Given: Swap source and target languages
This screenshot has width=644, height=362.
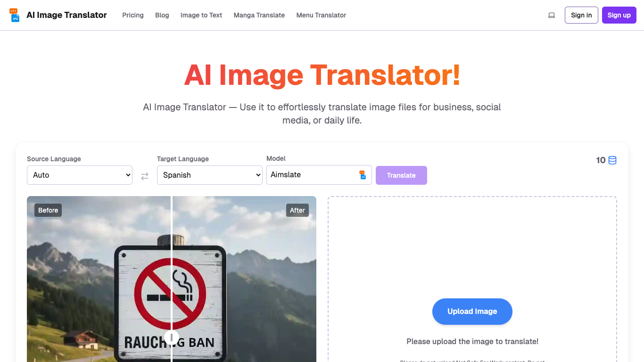Looking at the screenshot, I should [145, 176].
